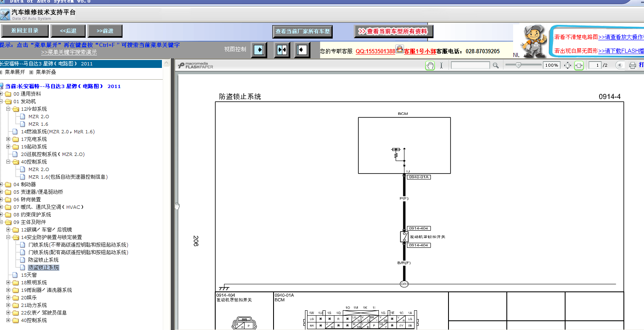Select 01 发动机 in the tree
Screen dimensions: 644x330
(x=25, y=101)
